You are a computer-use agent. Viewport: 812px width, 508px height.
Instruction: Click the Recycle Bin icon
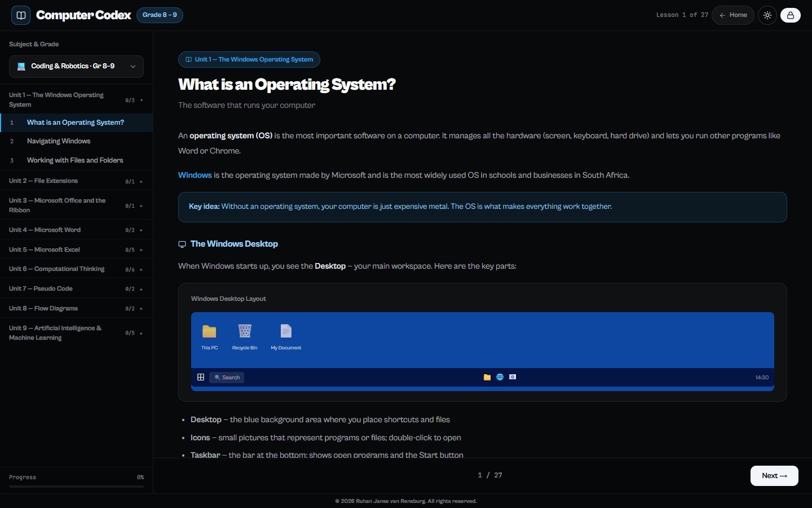click(x=245, y=331)
